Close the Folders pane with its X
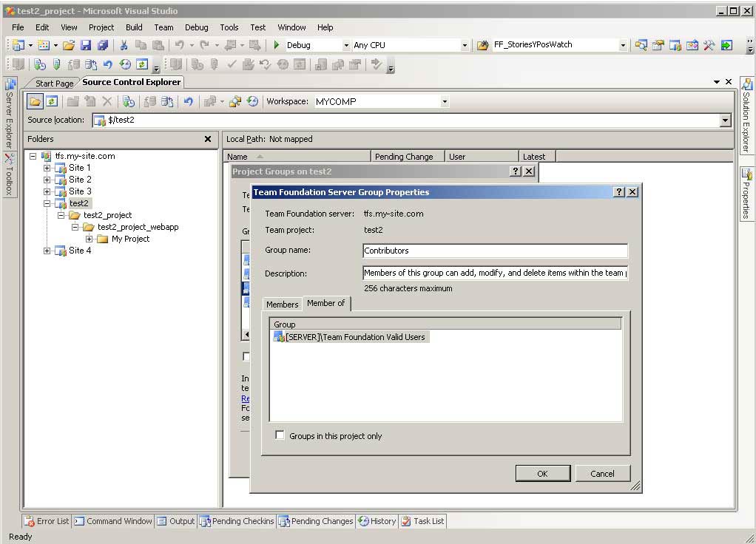 pos(208,139)
